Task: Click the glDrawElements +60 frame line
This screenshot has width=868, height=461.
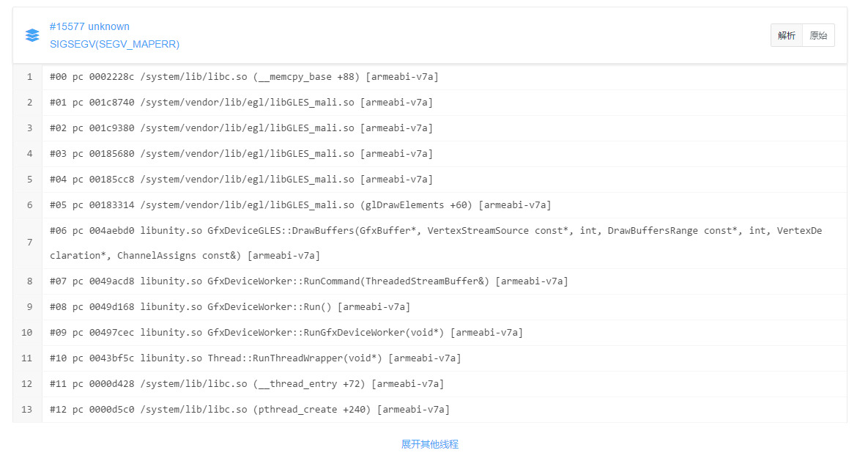Action: pos(300,205)
